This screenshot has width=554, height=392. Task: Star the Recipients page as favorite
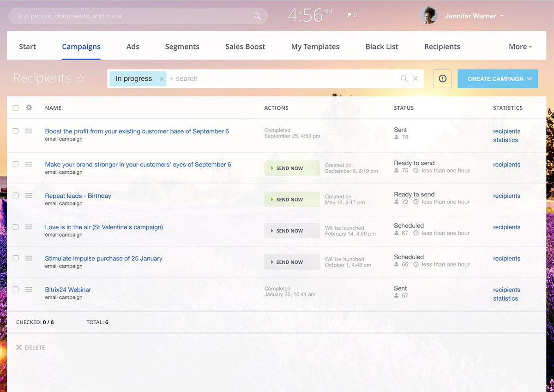(x=81, y=79)
